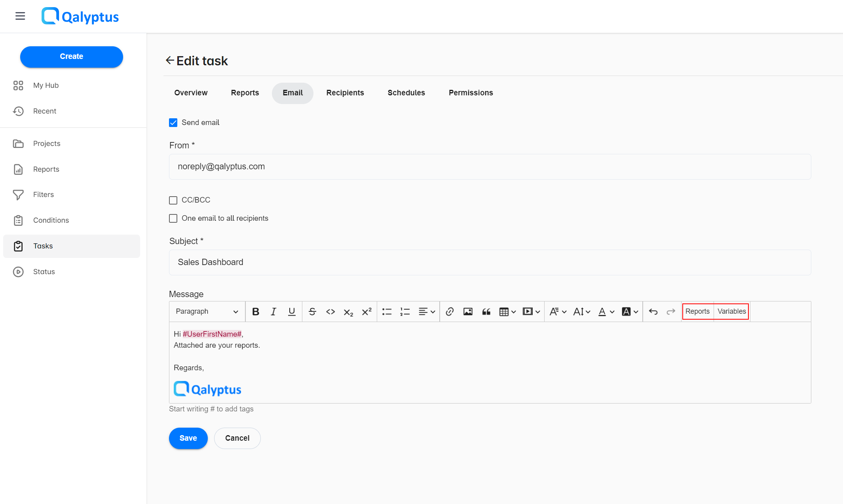Click the 'Regards,' line in message body
Image resolution: width=843 pixels, height=504 pixels.
coord(189,368)
